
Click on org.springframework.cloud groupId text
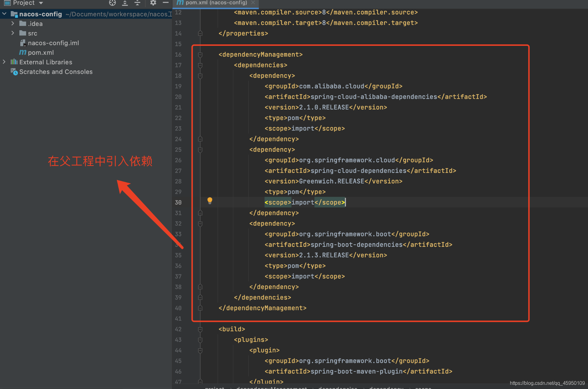coord(347,160)
